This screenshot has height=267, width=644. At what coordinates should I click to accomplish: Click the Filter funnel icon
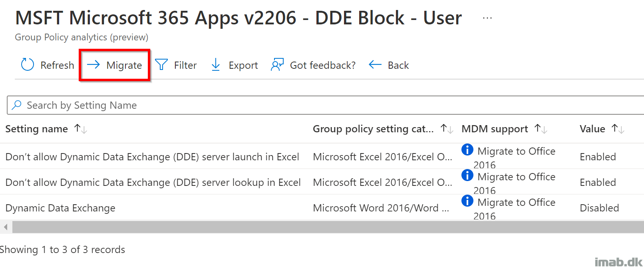tap(161, 65)
